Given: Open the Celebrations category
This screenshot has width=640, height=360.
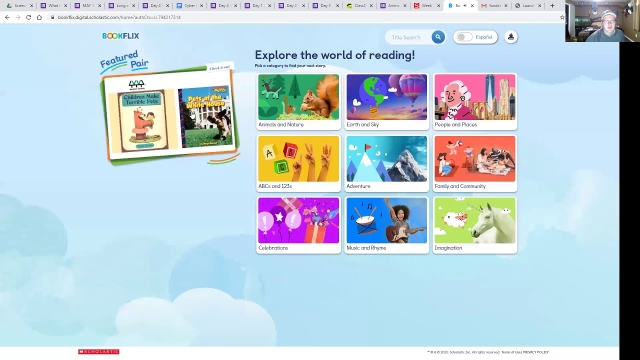Looking at the screenshot, I should pos(298,225).
